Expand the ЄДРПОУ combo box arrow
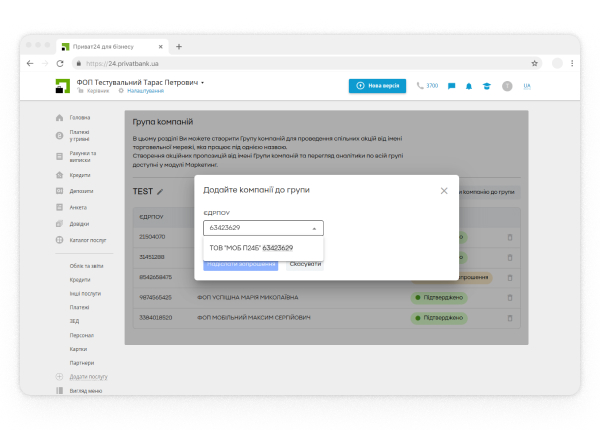600x430 pixels. point(315,228)
